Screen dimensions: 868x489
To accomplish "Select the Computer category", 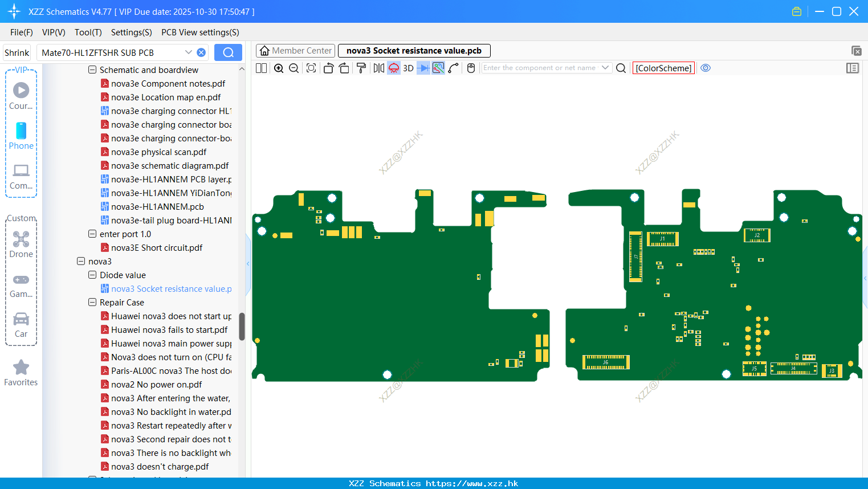I will pos(21,176).
